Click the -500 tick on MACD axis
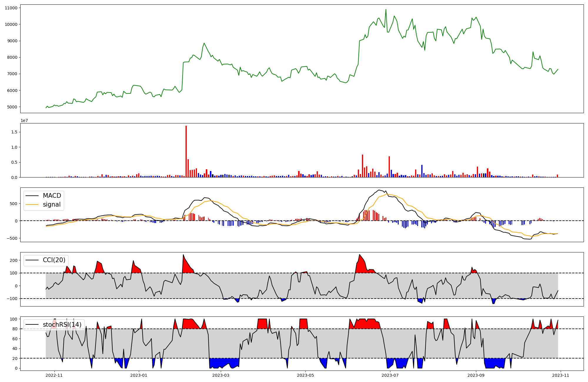The image size is (588, 382). tap(12, 238)
